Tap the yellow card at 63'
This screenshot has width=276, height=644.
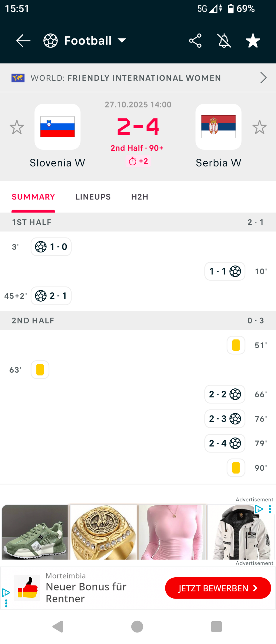[40, 370]
